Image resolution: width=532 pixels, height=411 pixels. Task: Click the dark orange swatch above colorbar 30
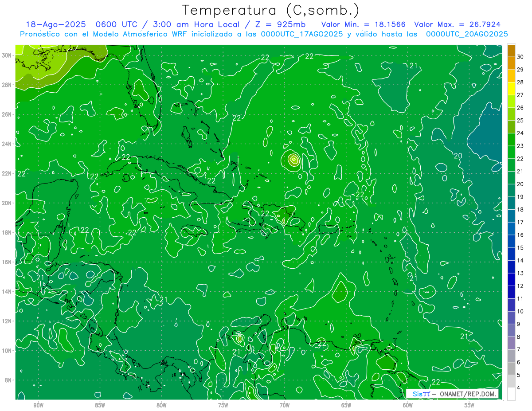coord(511,51)
